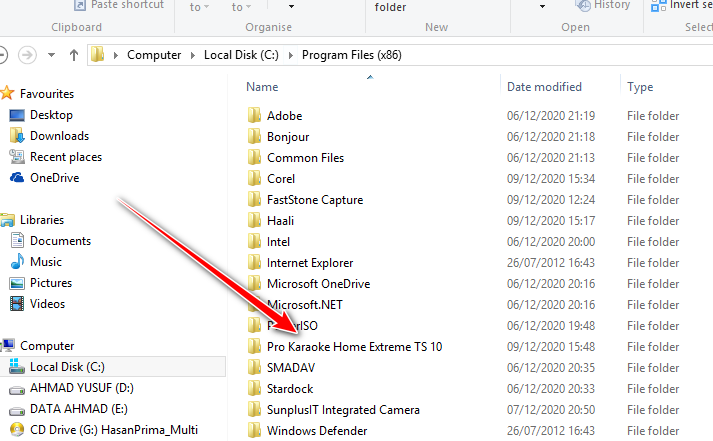
Task: Click the Intel folder icon
Action: tap(254, 241)
